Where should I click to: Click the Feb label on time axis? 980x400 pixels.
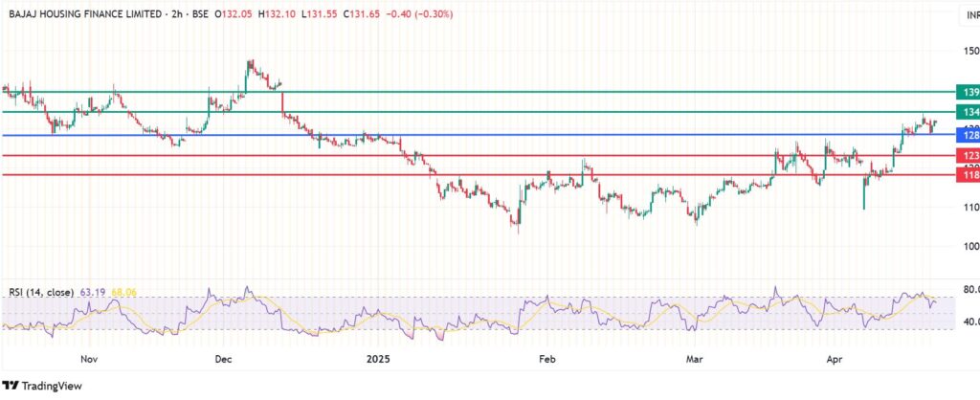click(x=547, y=360)
